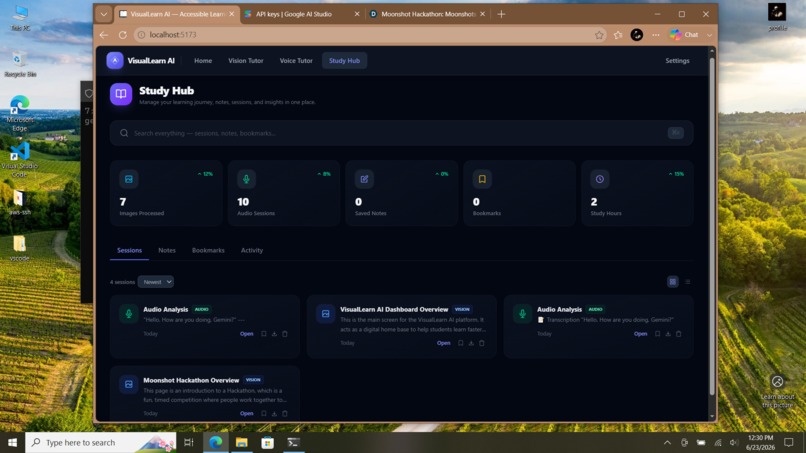Click the Windows taskbar search box
This screenshot has height=453, width=806.
[101, 442]
